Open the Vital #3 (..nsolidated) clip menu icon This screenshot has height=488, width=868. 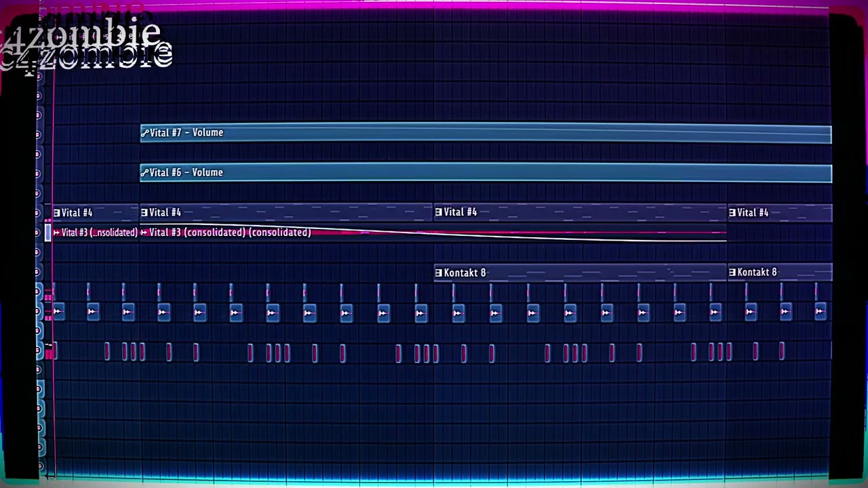(x=56, y=232)
